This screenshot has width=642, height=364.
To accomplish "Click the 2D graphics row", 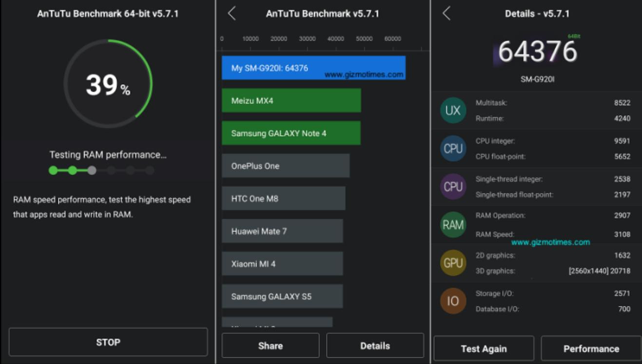I will [x=553, y=255].
